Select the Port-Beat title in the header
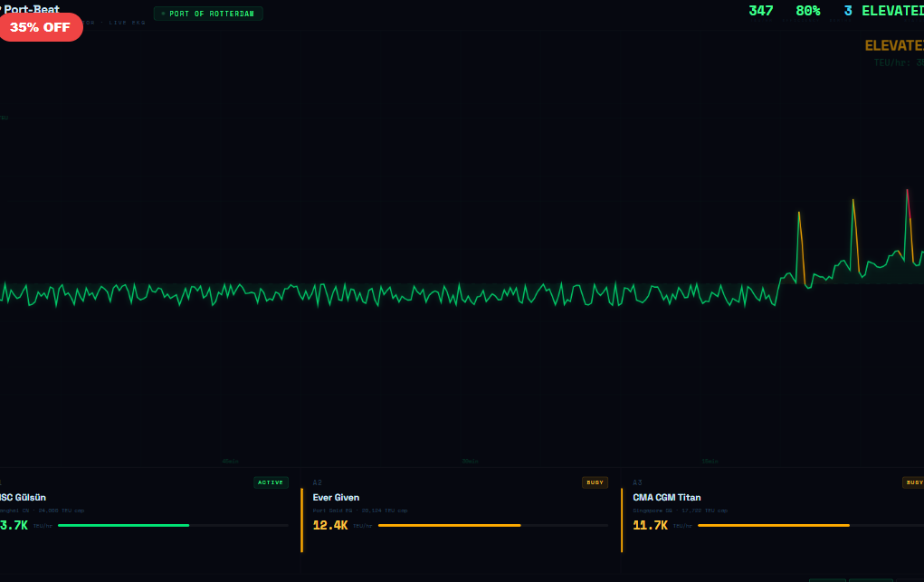Image resolution: width=924 pixels, height=582 pixels. (x=32, y=10)
